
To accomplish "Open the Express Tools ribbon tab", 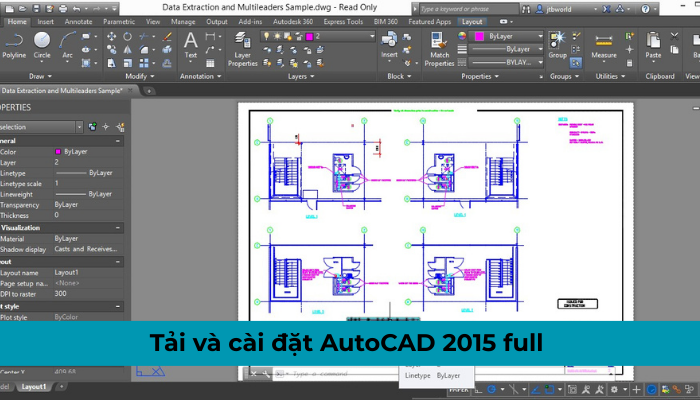I will [x=343, y=21].
